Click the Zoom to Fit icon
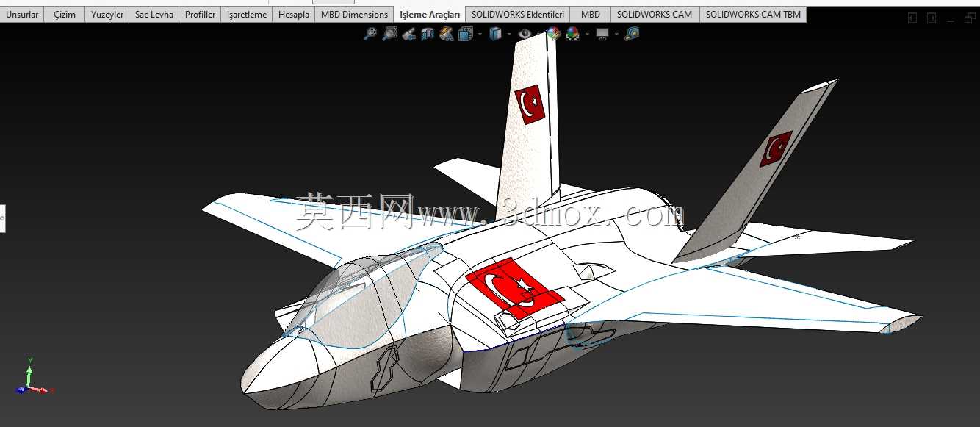The width and height of the screenshot is (980, 427). click(x=371, y=34)
